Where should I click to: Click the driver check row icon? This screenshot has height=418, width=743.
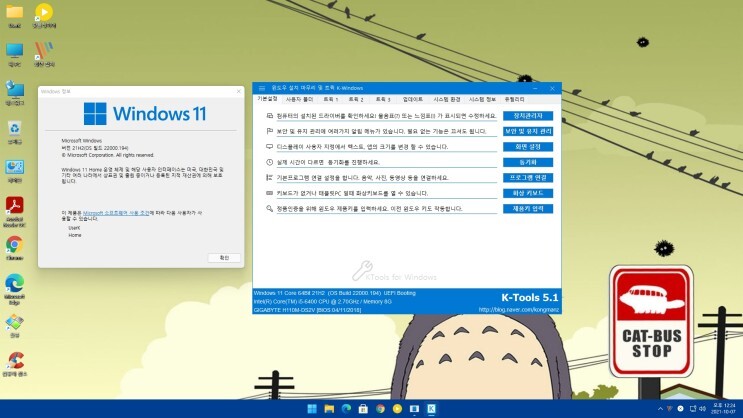click(270, 116)
